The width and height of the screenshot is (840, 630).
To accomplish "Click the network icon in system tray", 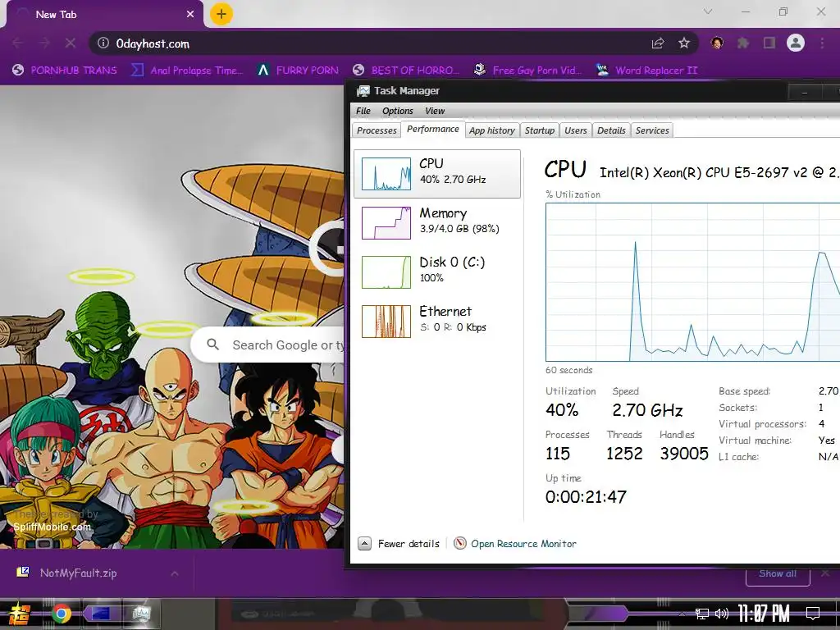I will click(702, 614).
